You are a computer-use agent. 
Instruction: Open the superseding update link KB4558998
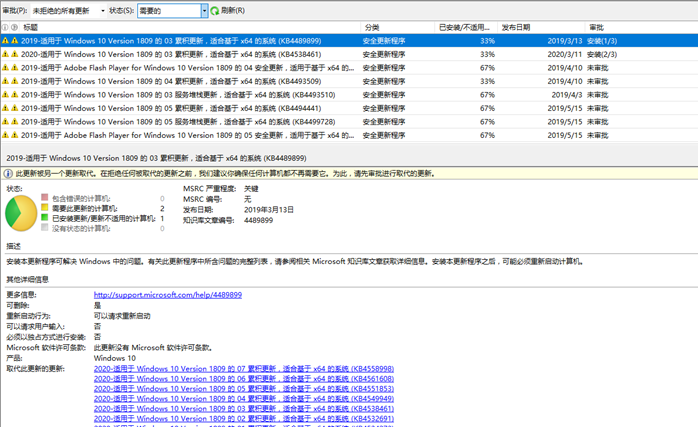(x=244, y=369)
